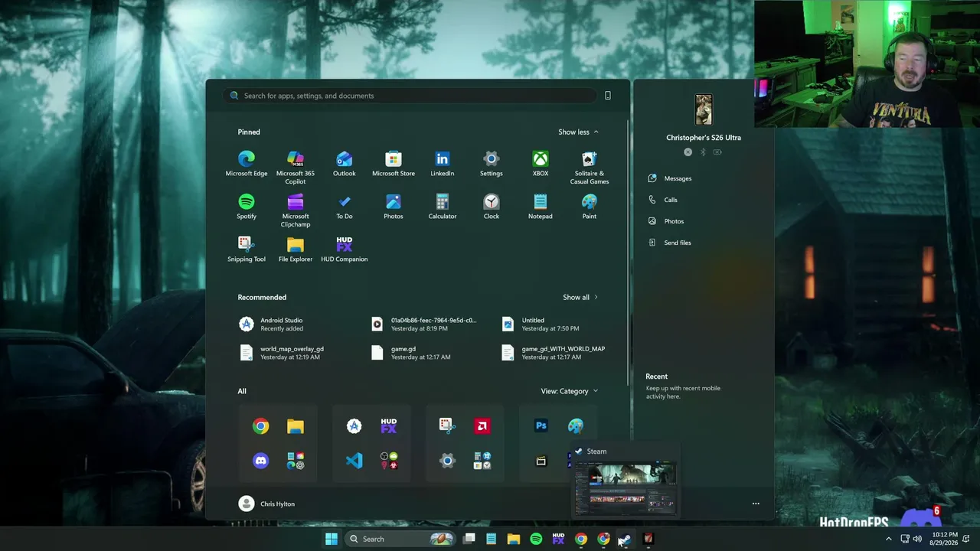Viewport: 980px width, 551px height.
Task: Open recommended file 01a04b86-feec-7964-9e5d
Action: point(423,324)
